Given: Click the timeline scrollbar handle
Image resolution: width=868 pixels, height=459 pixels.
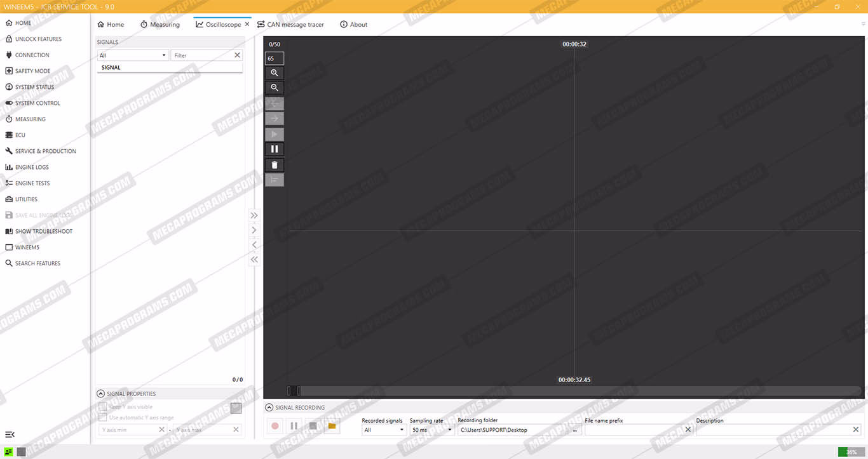Looking at the screenshot, I should click(294, 391).
